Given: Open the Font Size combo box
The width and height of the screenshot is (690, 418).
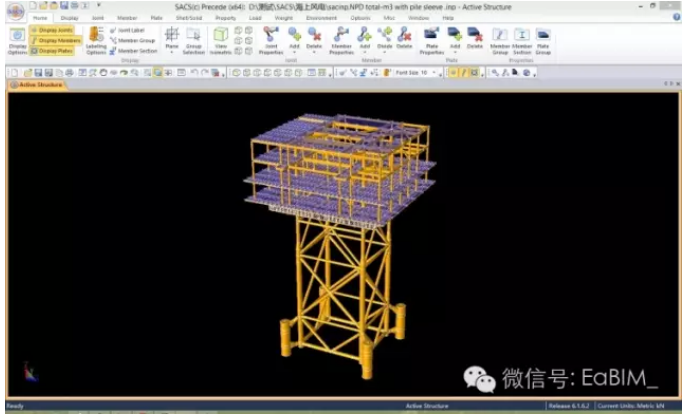Looking at the screenshot, I should 416,73.
